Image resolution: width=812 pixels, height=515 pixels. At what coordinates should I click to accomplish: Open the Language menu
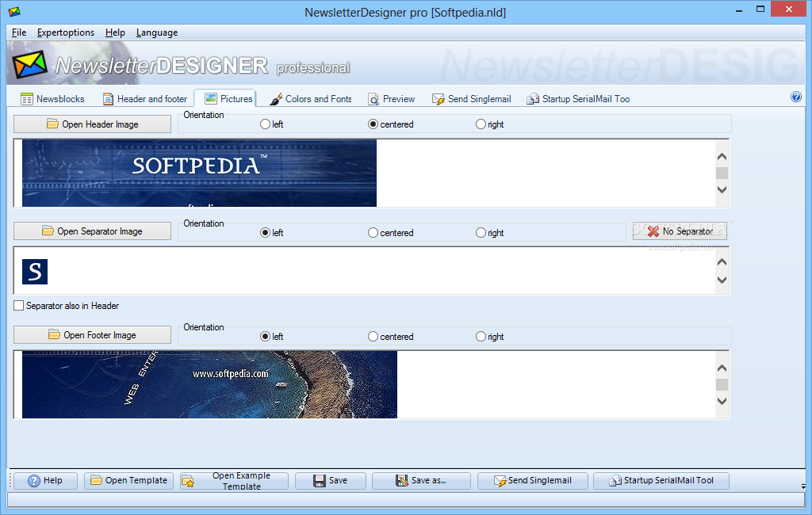point(157,32)
